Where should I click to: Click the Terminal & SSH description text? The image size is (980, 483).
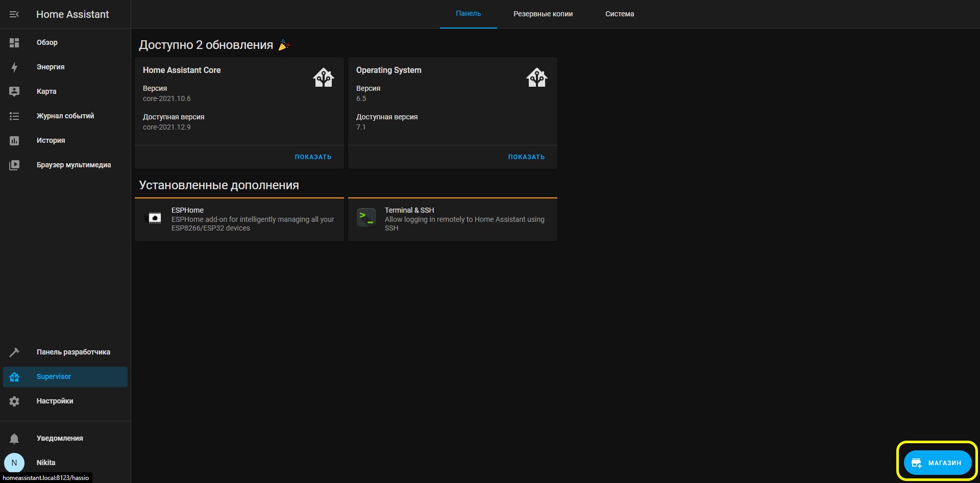[x=464, y=224]
